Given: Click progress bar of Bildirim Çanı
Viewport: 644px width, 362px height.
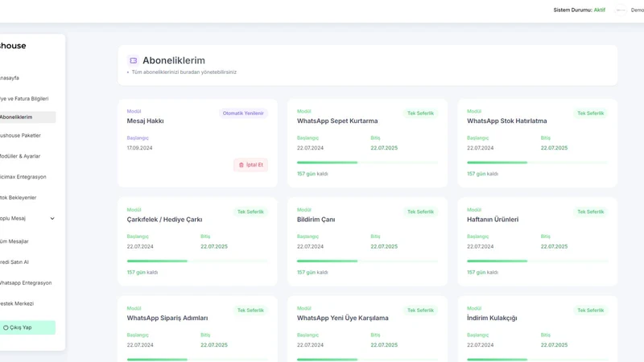Looking at the screenshot, I should pyautogui.click(x=367, y=261).
